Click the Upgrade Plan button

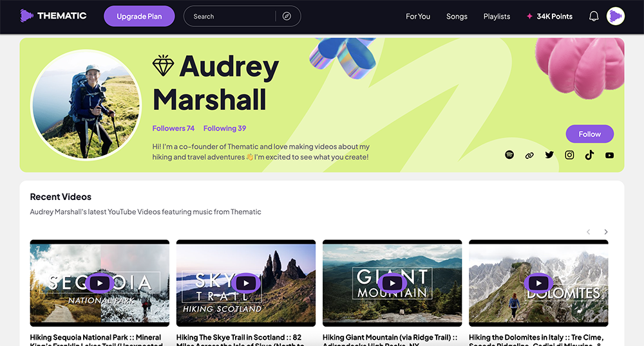139,16
